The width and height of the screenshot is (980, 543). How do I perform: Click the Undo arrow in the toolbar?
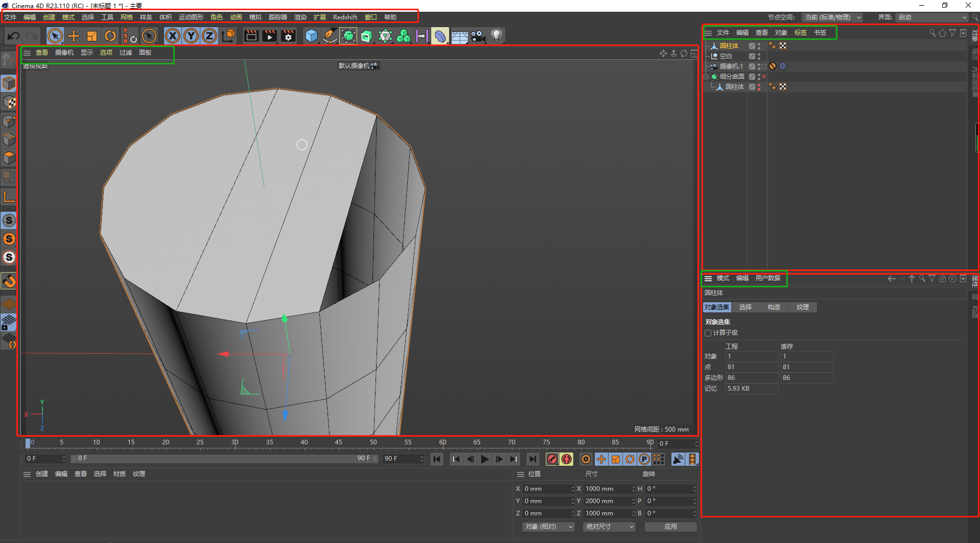tap(14, 36)
